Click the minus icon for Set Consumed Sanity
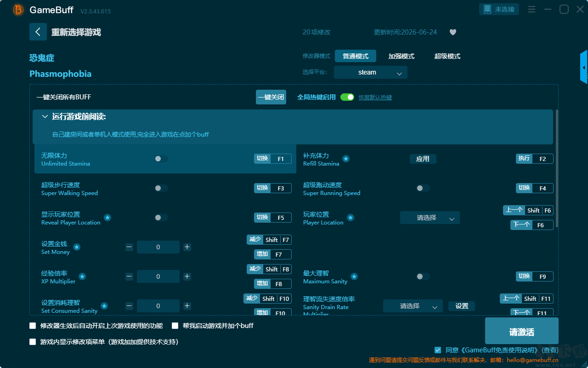The width and height of the screenshot is (588, 368). tap(129, 306)
